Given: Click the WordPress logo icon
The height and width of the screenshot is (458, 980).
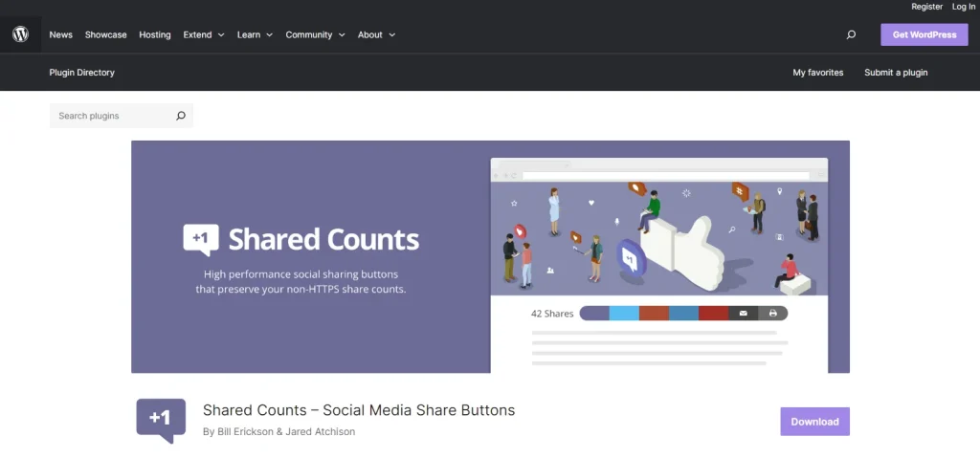Looking at the screenshot, I should pos(21,34).
